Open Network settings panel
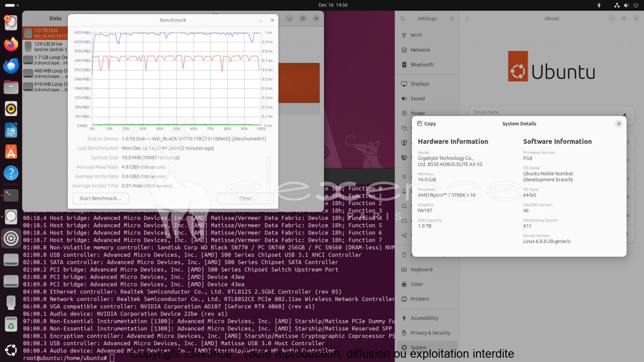Image resolution: width=644 pixels, height=362 pixels. click(x=427, y=50)
